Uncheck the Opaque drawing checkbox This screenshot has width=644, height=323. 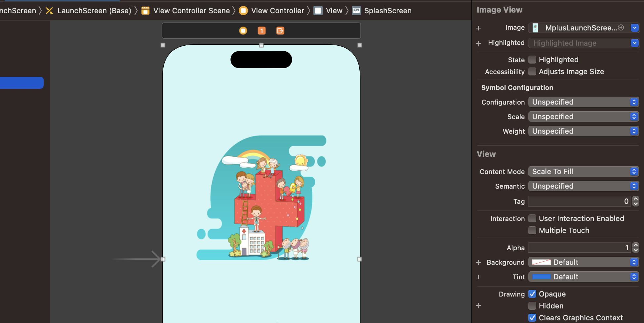click(532, 294)
